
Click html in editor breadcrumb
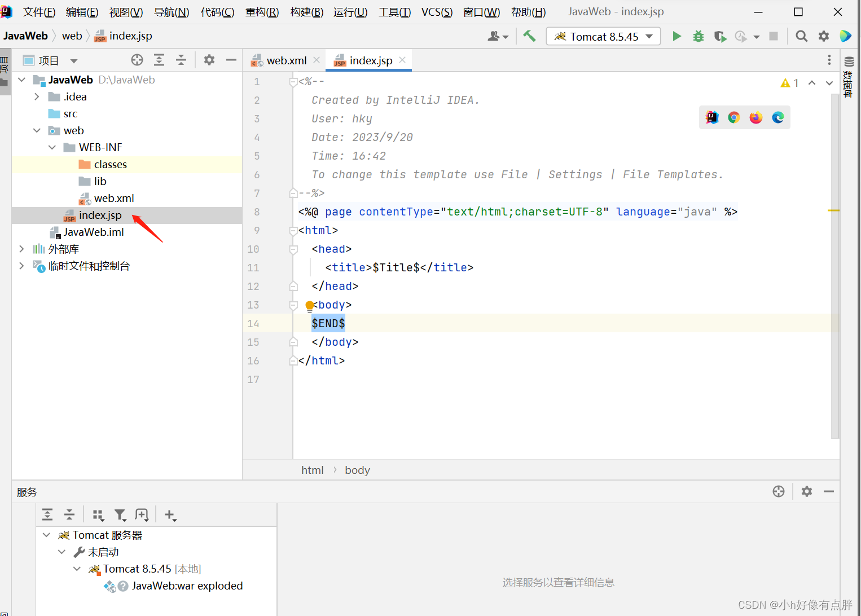click(312, 470)
